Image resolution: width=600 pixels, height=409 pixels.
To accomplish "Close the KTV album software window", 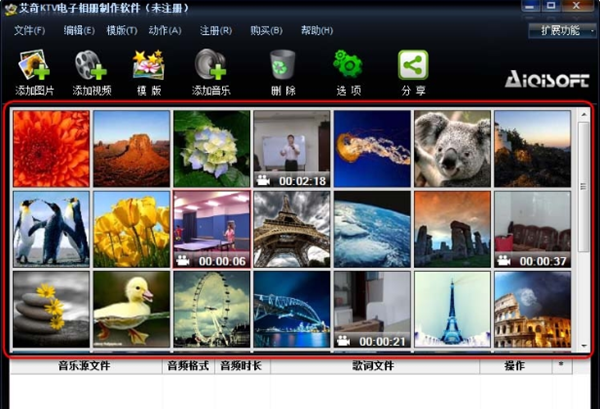I will click(x=577, y=6).
